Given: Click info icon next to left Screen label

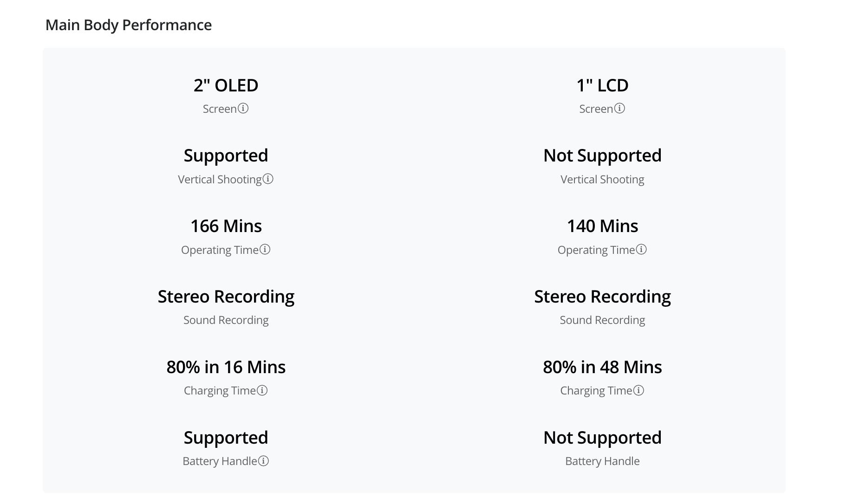Looking at the screenshot, I should pos(243,108).
